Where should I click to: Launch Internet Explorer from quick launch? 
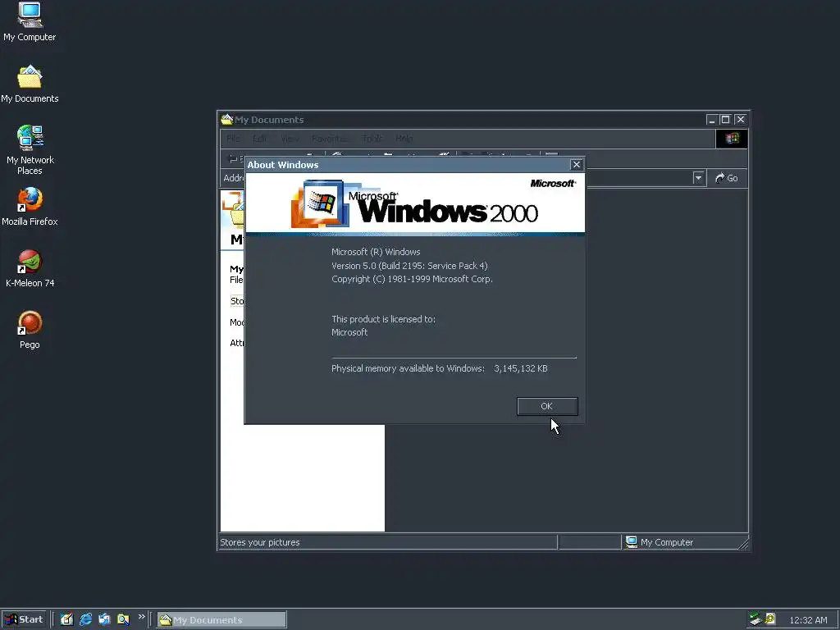[85, 619]
